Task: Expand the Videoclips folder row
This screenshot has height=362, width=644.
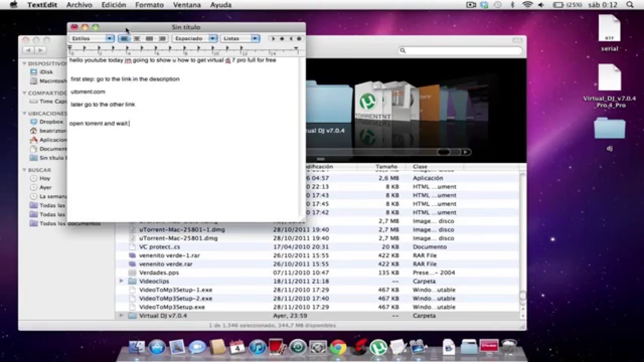Action: tap(121, 281)
